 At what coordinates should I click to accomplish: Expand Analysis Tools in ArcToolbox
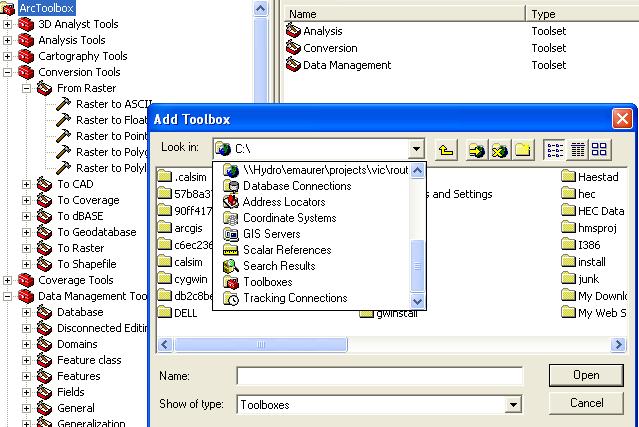(7, 40)
